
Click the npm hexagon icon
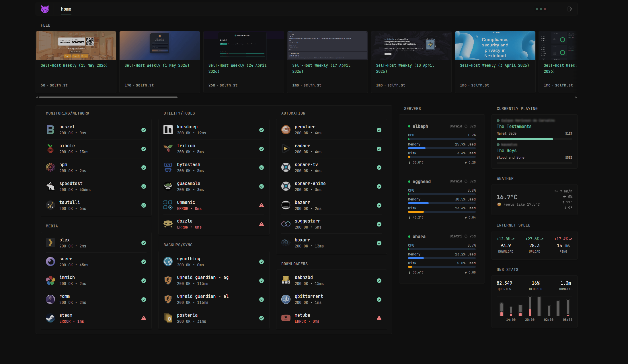click(x=50, y=167)
